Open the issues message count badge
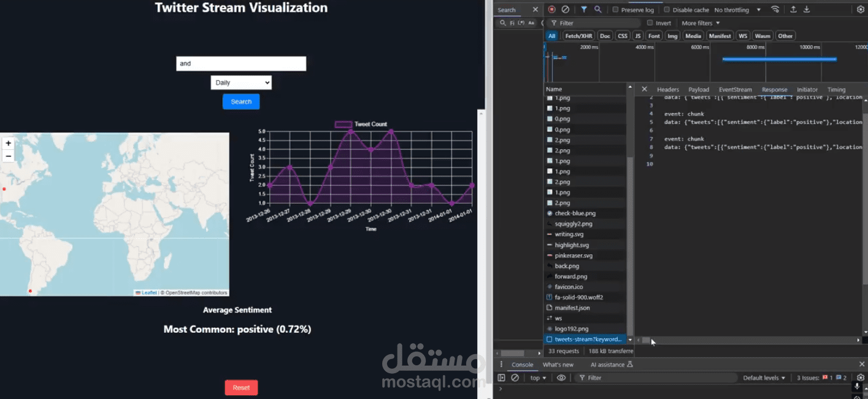Image resolution: width=868 pixels, height=399 pixels. [x=842, y=378]
